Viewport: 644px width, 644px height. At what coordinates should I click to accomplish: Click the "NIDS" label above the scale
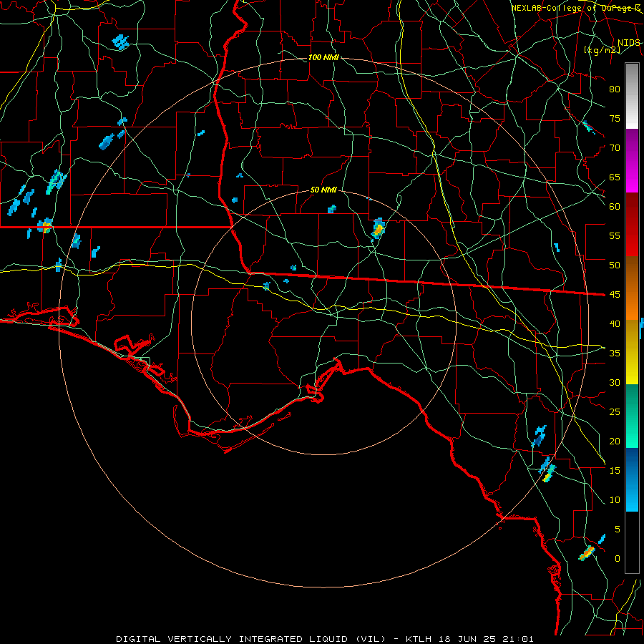coord(628,43)
